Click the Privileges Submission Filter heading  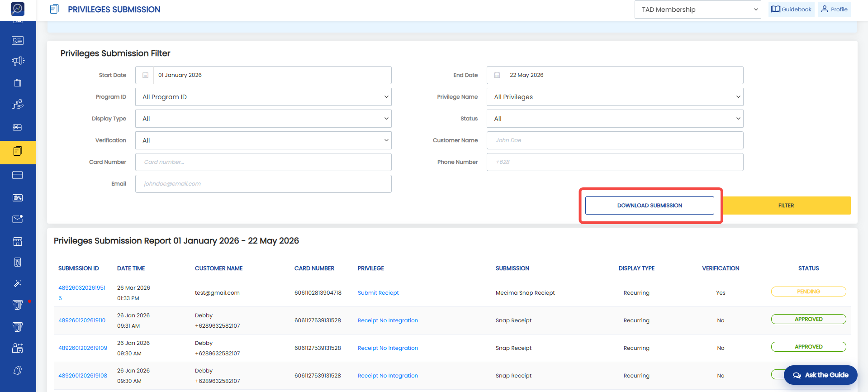tap(115, 53)
